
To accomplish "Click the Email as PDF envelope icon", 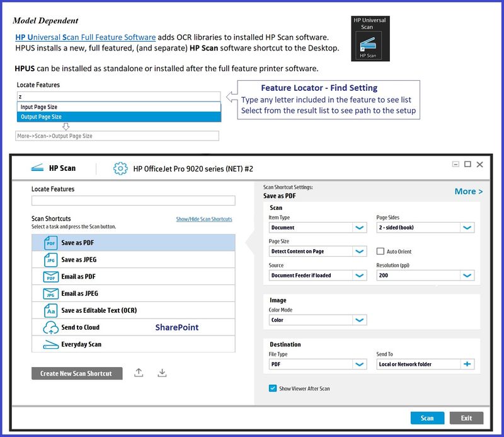I will tap(51, 277).
